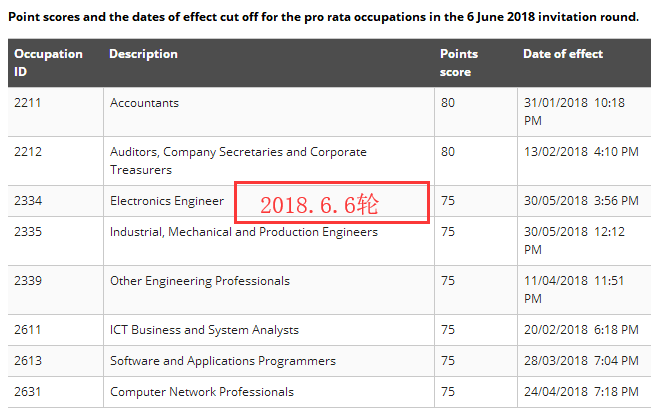Select Industrial, Mechanical and Production Engineers
Viewport: 670px width, 410px height.
(244, 232)
